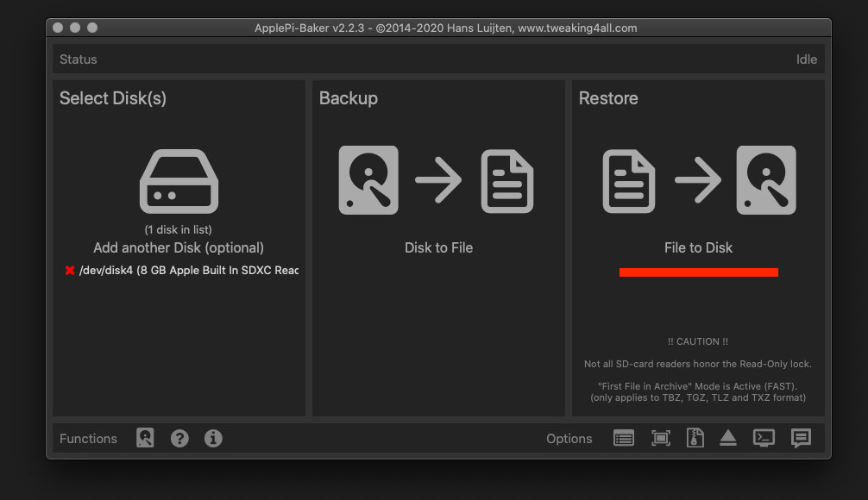The image size is (868, 500).
Task: Click the Disk to File label
Action: 438,247
